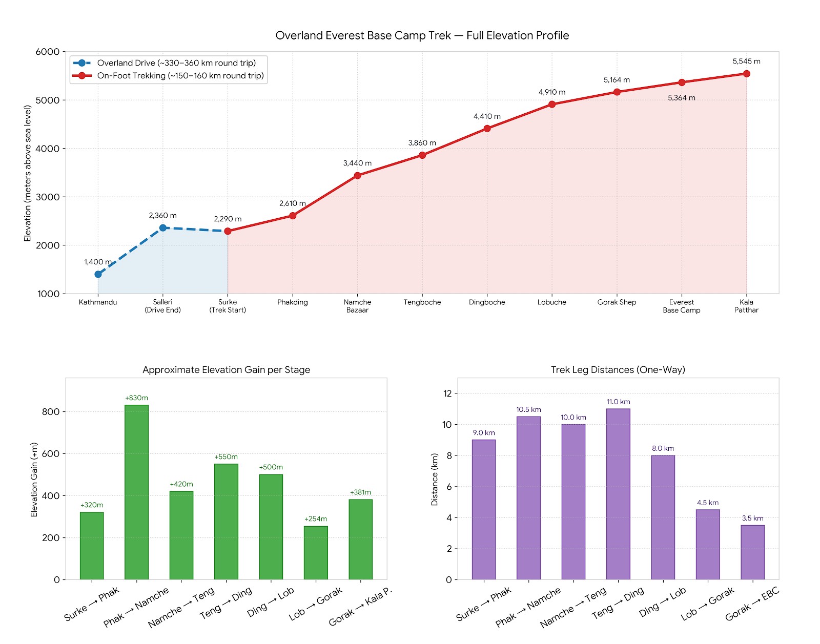The width and height of the screenshot is (820, 644).
Task: Click the "6000" y-axis tick label
Action: 48,52
